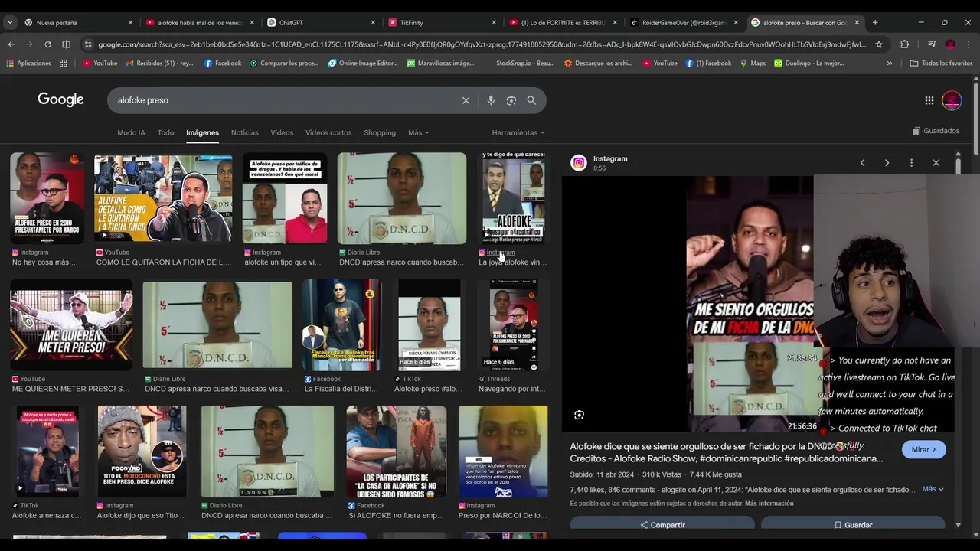Screen dimensions: 980x551
Task: Go to Google logo homepage
Action: (x=60, y=99)
